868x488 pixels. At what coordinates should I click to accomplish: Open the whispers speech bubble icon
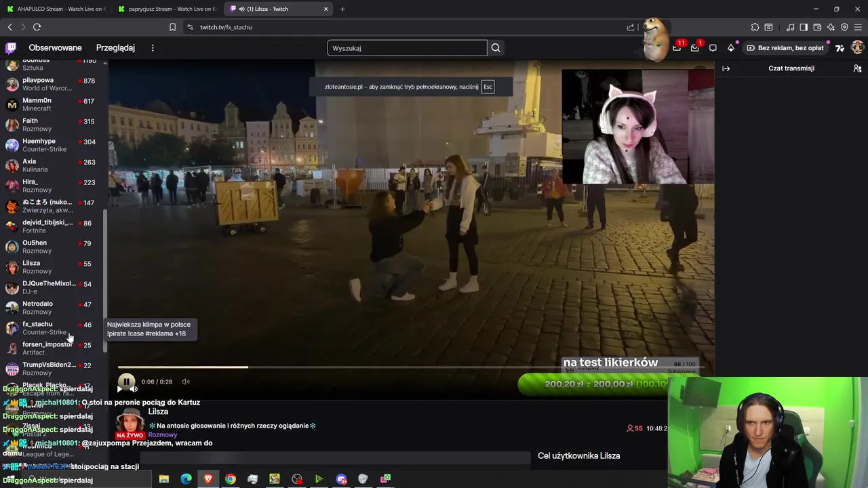713,47
